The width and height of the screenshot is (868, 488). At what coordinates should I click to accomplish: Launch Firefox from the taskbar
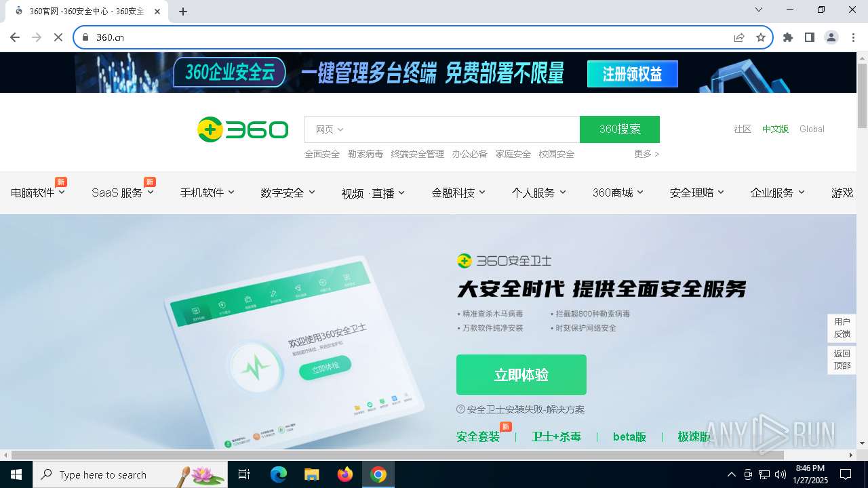344,474
